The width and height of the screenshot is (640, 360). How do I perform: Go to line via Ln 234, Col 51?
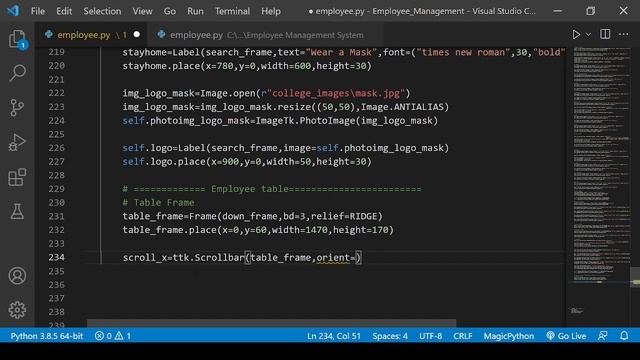click(334, 336)
